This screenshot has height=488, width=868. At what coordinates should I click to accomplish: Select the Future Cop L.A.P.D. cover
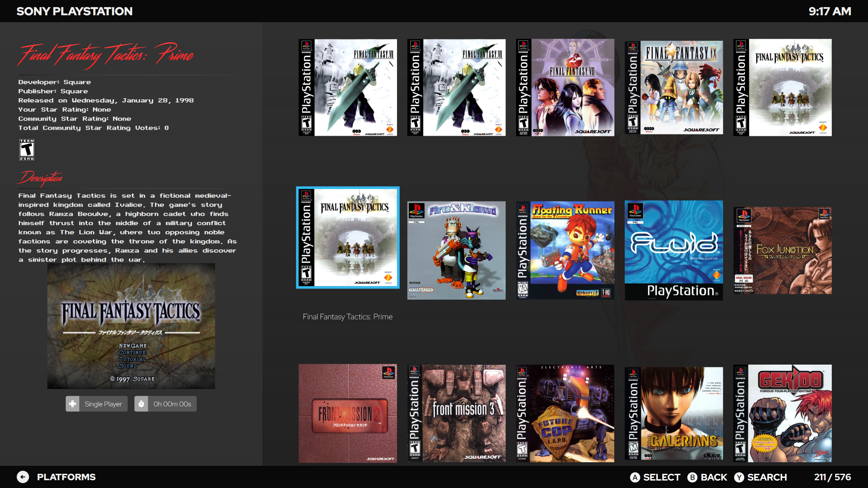coord(565,413)
